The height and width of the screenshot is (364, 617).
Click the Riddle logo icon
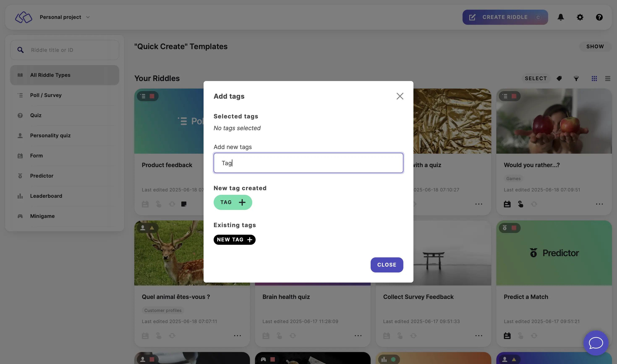[24, 17]
